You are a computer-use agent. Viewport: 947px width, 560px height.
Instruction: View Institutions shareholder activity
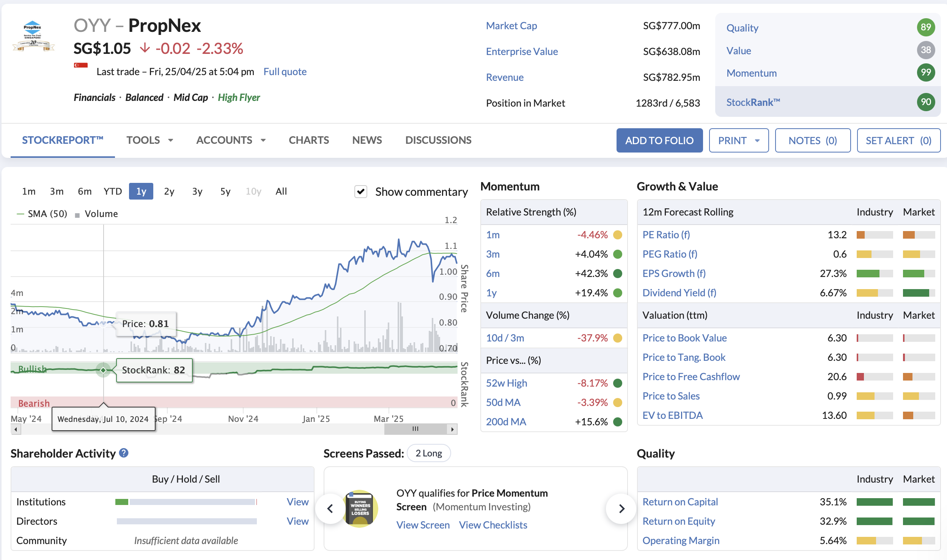297,502
